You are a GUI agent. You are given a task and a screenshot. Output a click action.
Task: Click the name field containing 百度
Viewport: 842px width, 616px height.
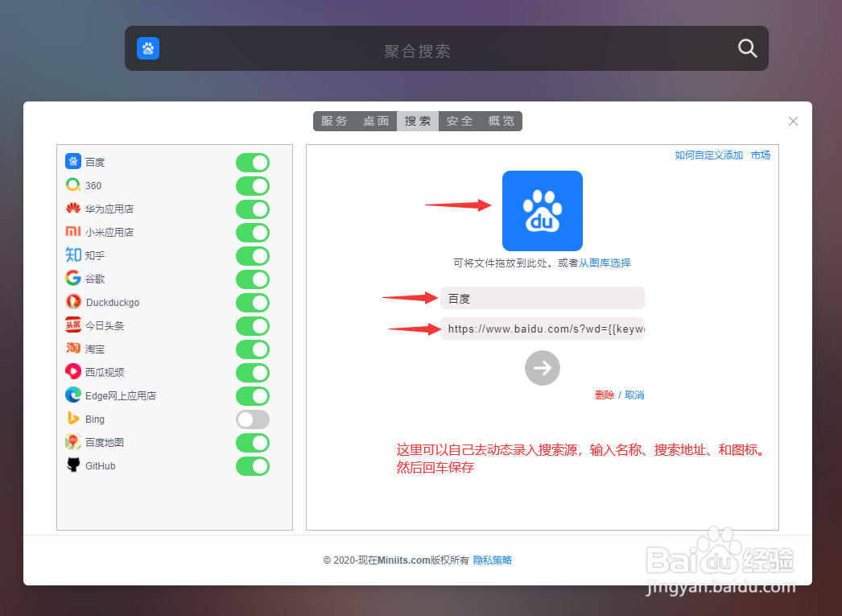(543, 298)
